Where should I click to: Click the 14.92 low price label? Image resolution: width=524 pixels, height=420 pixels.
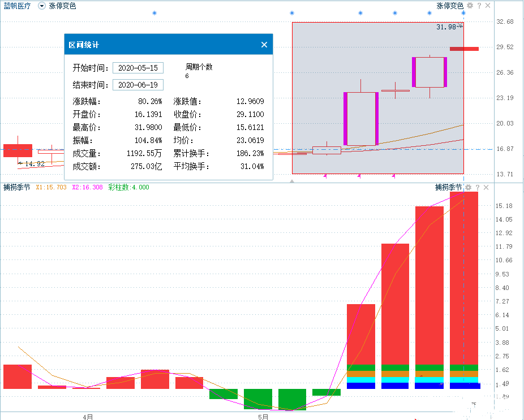coord(35,163)
